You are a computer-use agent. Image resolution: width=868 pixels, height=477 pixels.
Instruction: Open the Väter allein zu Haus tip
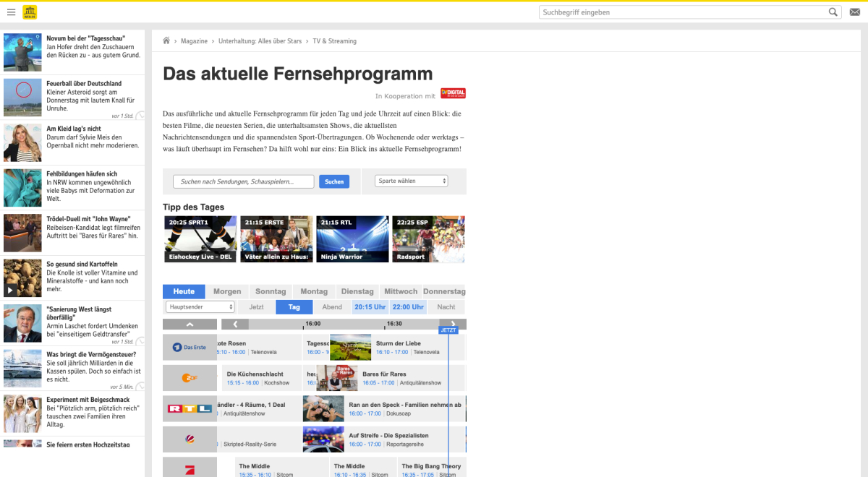click(277, 239)
